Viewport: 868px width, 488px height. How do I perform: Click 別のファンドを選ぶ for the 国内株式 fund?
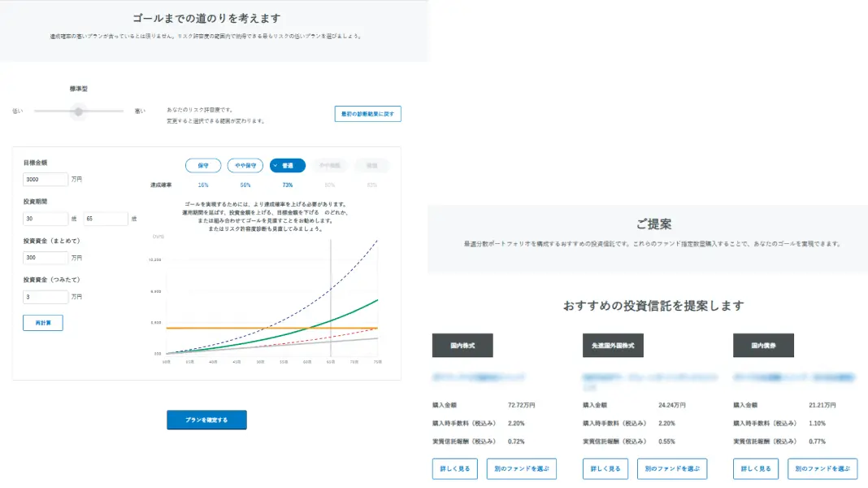click(x=522, y=468)
